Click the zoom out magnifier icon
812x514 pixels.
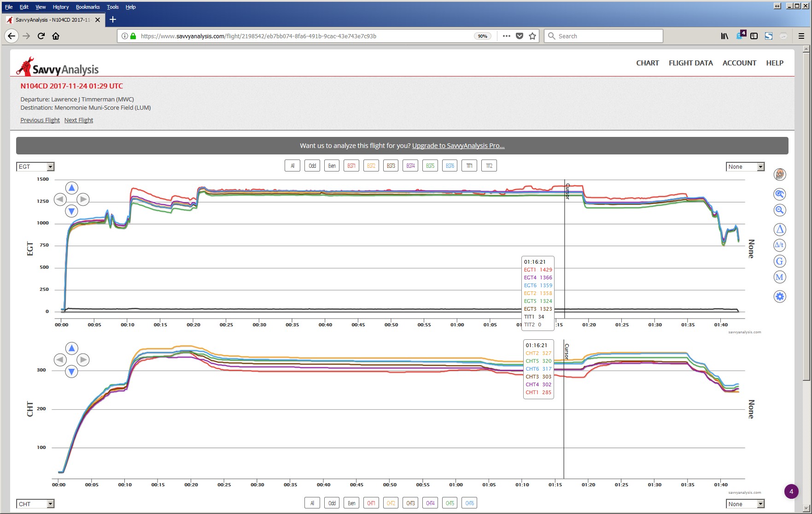tap(779, 210)
